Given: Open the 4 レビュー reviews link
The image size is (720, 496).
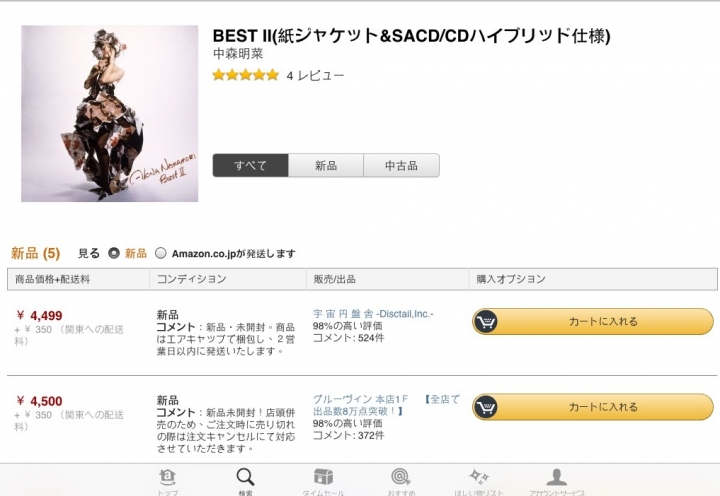Looking at the screenshot, I should pyautogui.click(x=315, y=75).
